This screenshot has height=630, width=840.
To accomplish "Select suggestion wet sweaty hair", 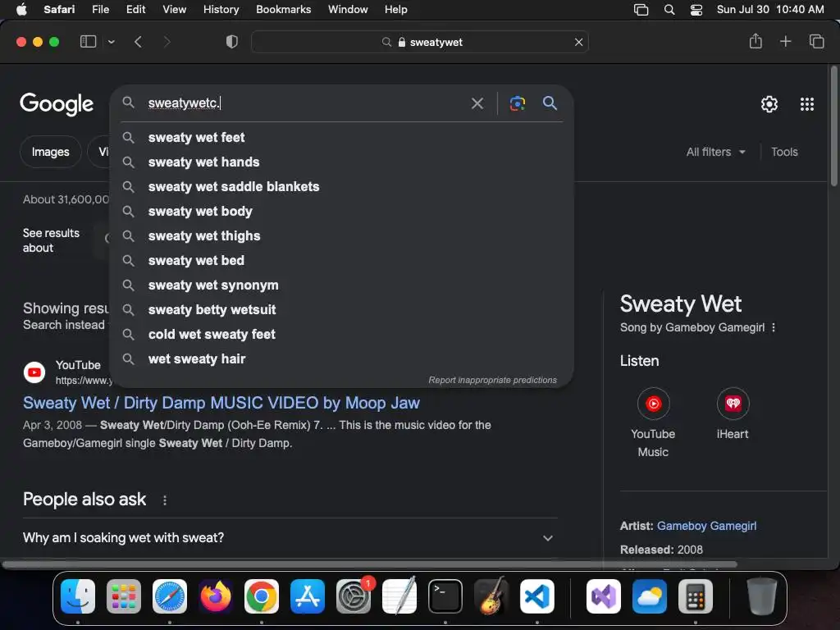I will (342, 359).
